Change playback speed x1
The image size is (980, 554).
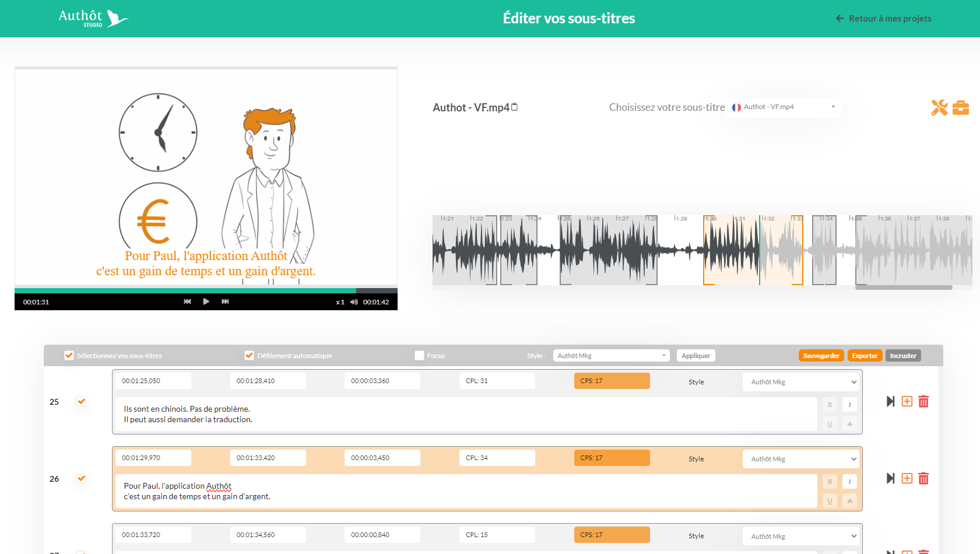[340, 302]
